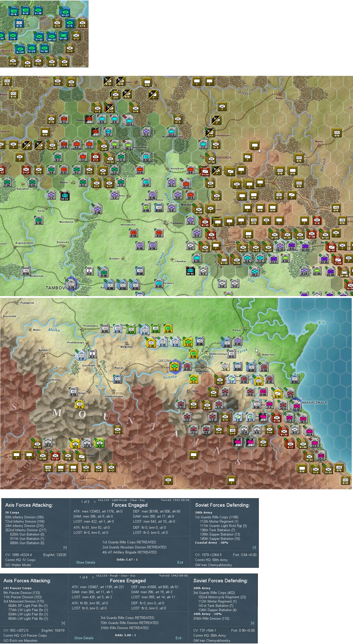The width and height of the screenshot is (353, 644).
Task: Select the Soviet 3=33 stack
Action: pos(328,469)
